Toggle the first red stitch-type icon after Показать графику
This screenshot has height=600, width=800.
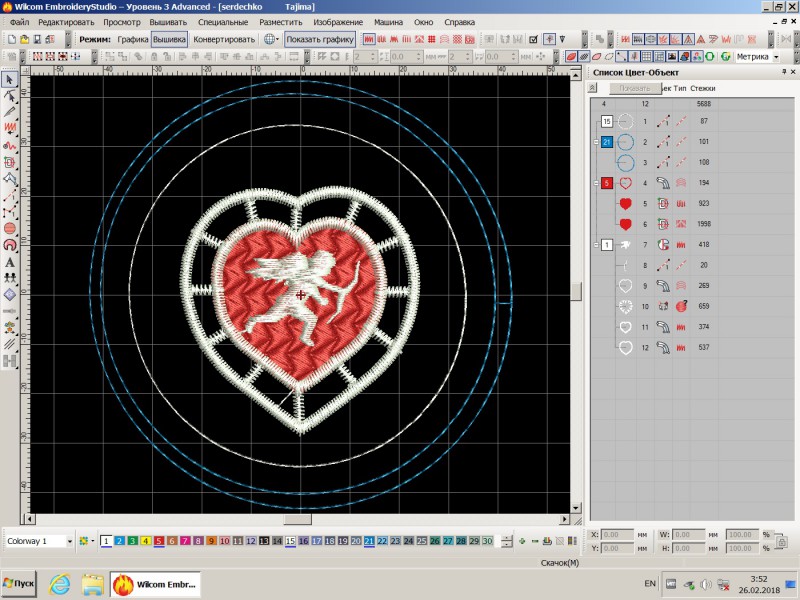click(369, 39)
